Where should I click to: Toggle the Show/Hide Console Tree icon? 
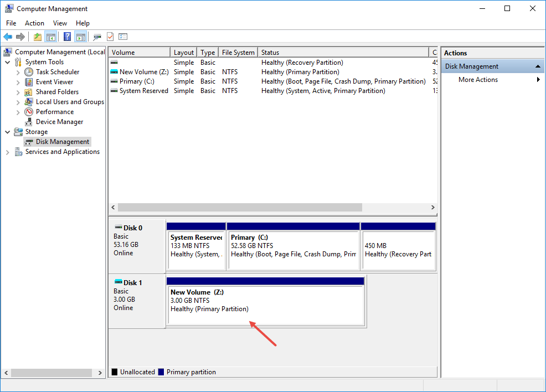[50, 37]
